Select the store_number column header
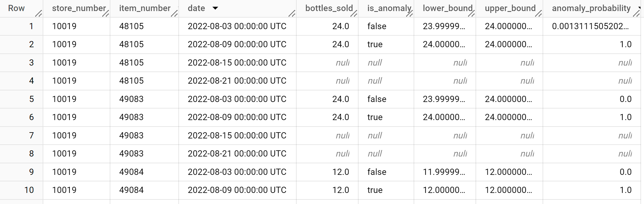Screen dimensions: 644x204 pos(79,8)
